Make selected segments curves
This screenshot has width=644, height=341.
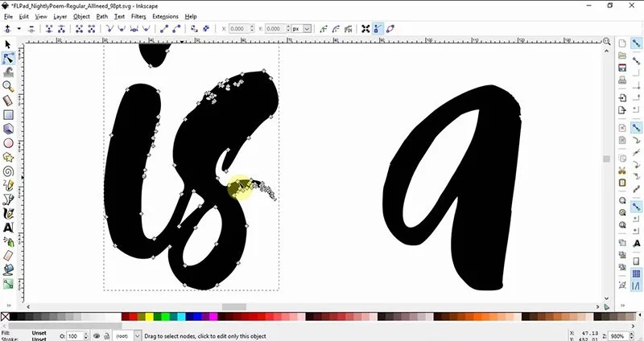[176, 29]
